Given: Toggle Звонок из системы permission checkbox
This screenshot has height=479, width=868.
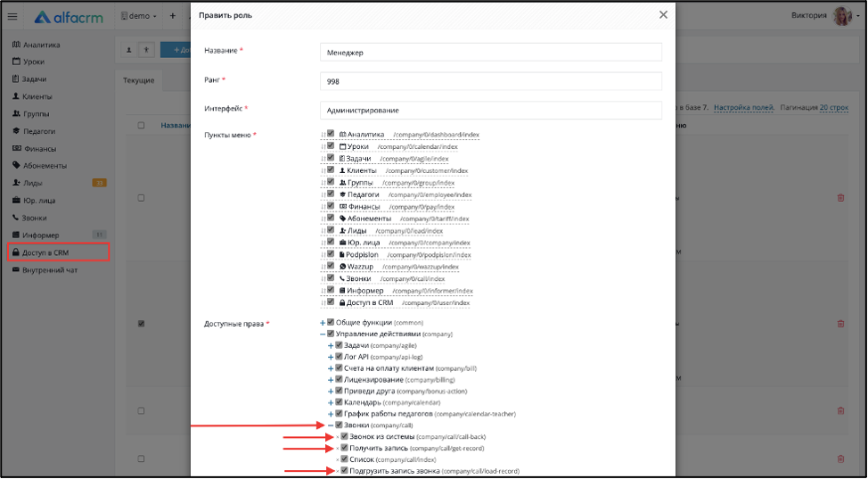Looking at the screenshot, I should click(x=344, y=436).
